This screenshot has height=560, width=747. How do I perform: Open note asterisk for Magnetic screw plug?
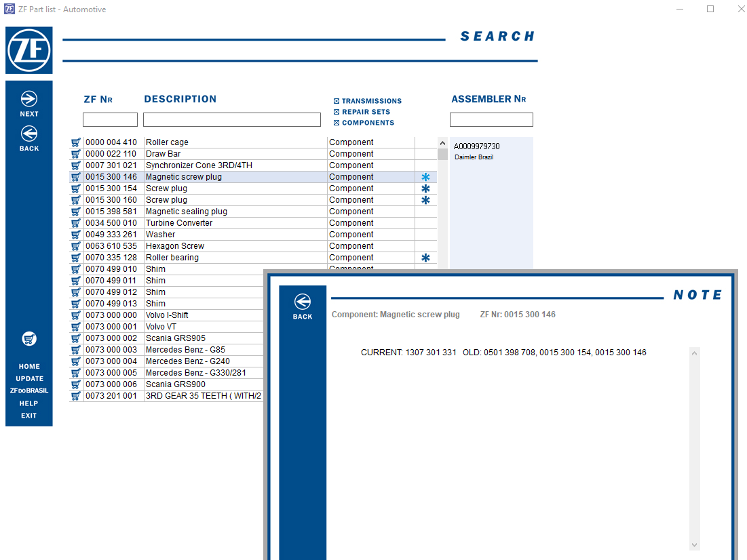(425, 177)
